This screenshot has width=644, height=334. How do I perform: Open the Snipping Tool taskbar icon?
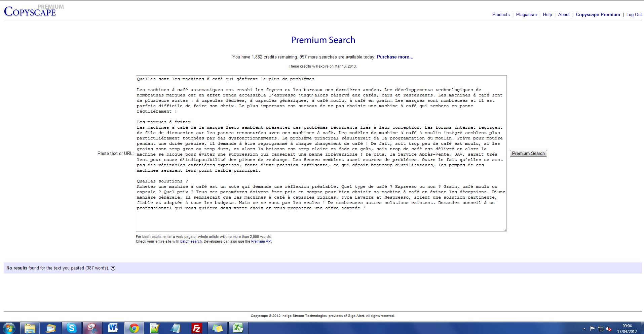point(92,328)
